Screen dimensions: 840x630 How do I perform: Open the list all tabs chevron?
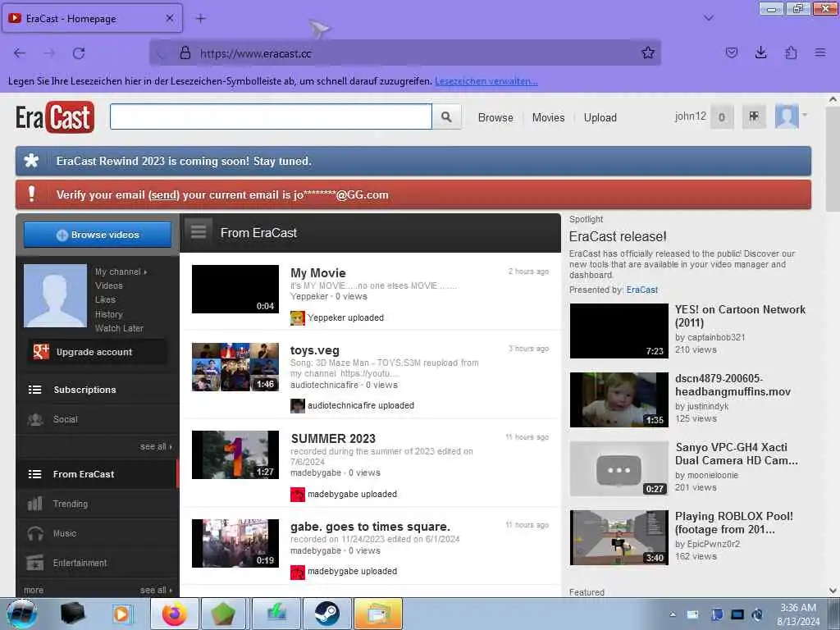(708, 18)
